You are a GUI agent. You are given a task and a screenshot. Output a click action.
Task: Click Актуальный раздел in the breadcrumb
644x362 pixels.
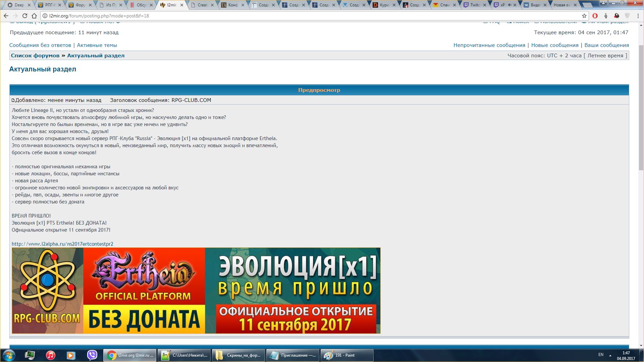coord(96,56)
